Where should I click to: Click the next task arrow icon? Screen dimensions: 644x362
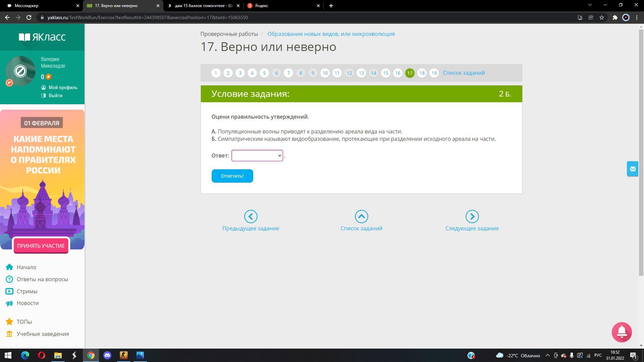click(472, 217)
